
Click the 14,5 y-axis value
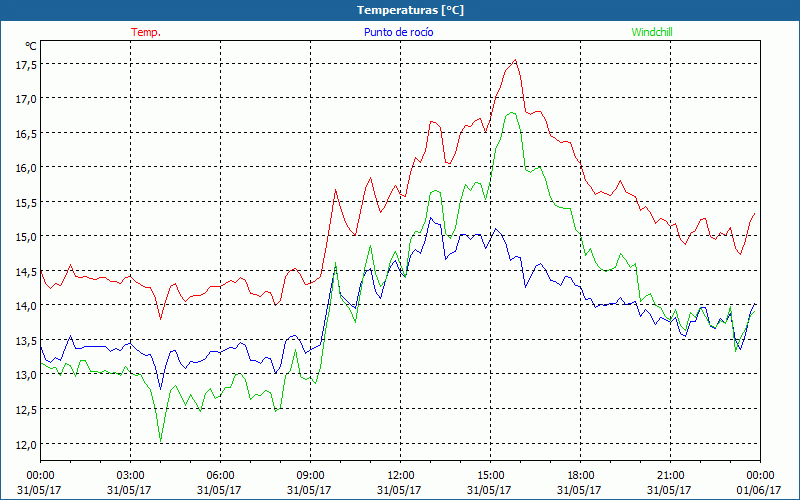pyautogui.click(x=27, y=272)
